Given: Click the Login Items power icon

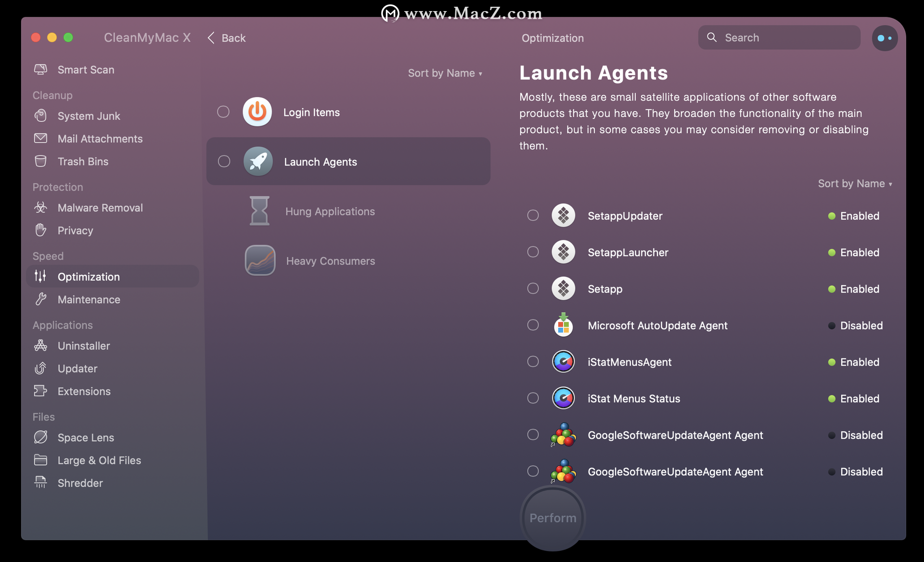Looking at the screenshot, I should tap(257, 112).
